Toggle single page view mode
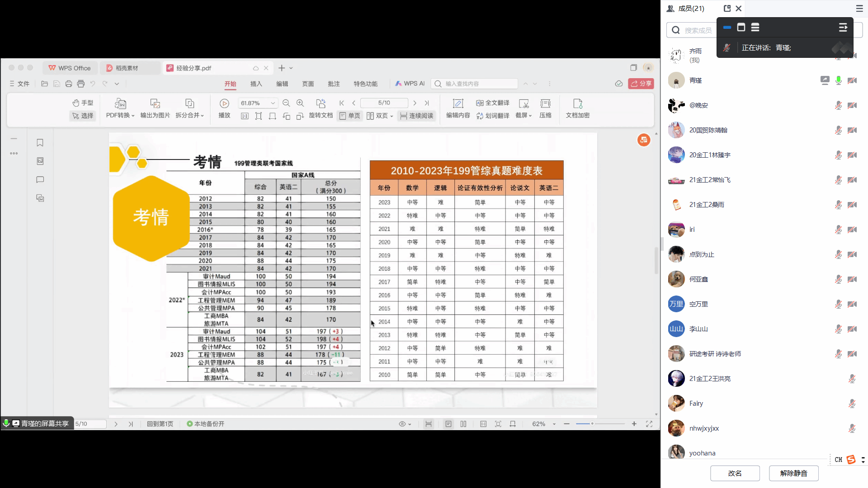 tap(350, 116)
